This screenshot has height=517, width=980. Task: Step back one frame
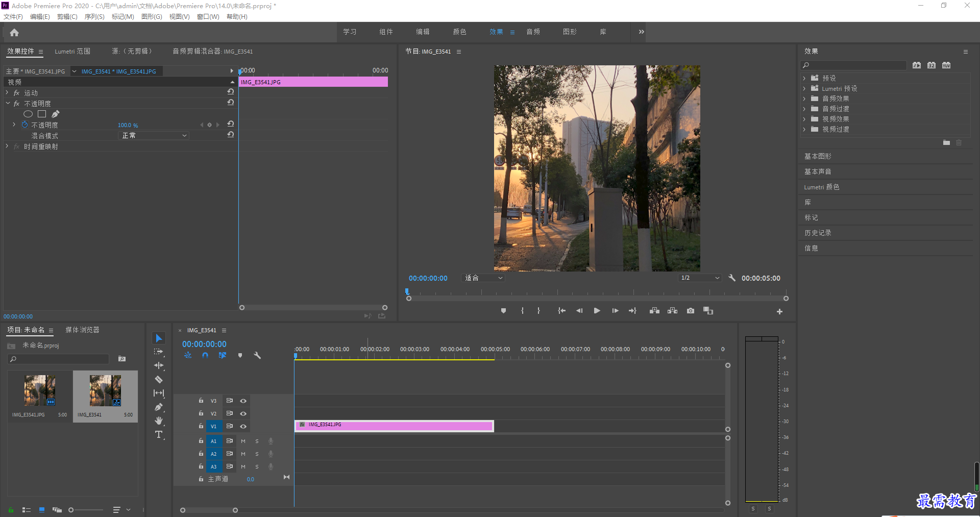[x=579, y=311]
